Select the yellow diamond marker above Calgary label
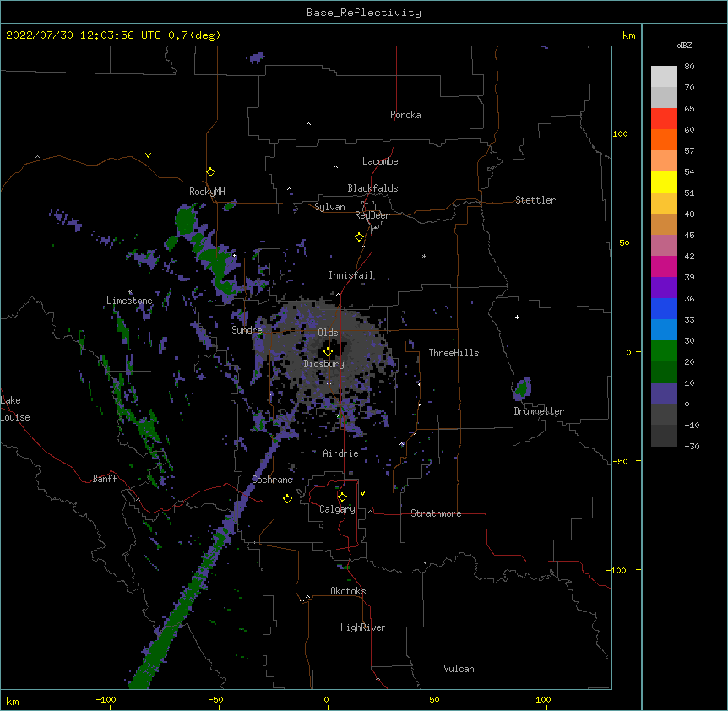The image size is (728, 711). pyautogui.click(x=342, y=497)
